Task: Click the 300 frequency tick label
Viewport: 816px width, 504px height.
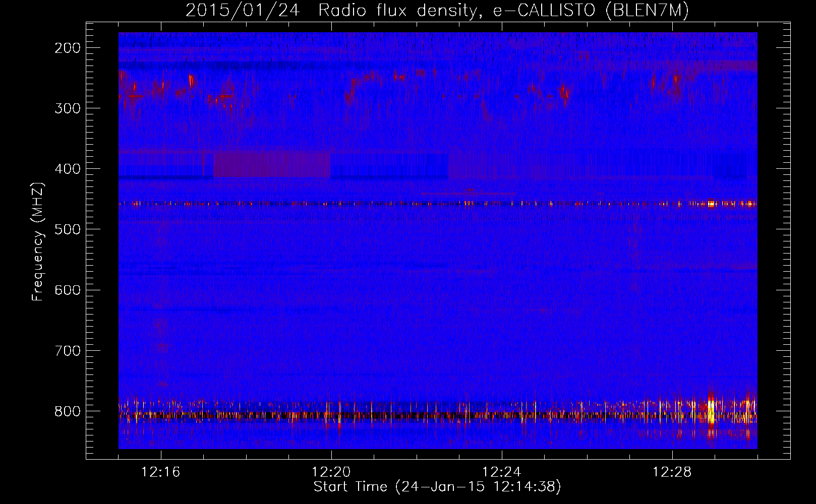Action: coord(68,108)
